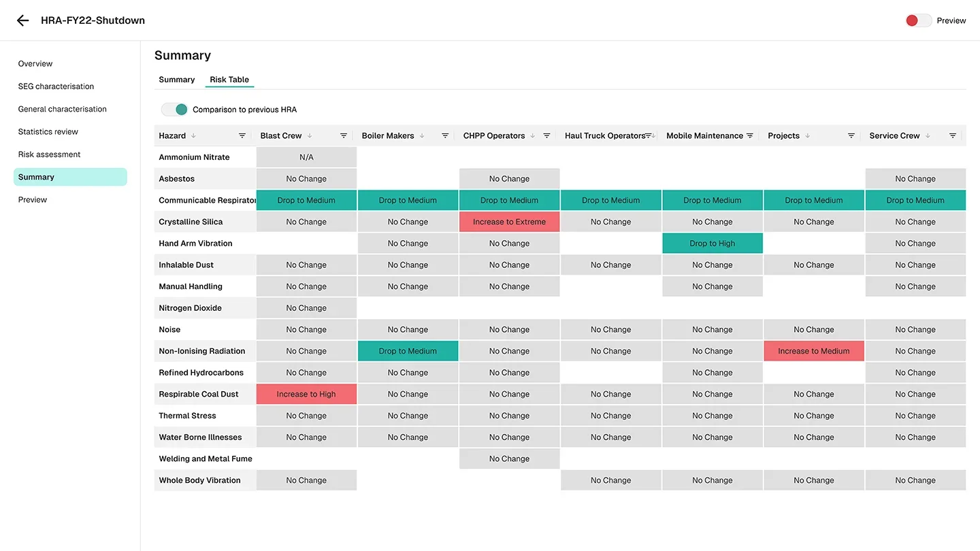Switch to the Risk Table tab

tap(229, 79)
